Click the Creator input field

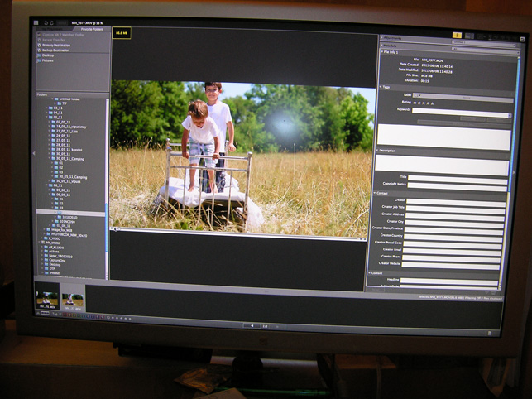point(456,203)
